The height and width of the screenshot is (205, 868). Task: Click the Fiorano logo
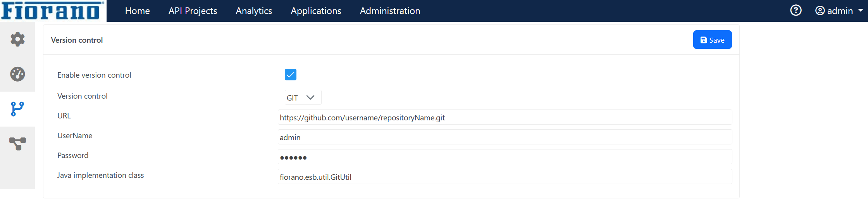click(53, 10)
